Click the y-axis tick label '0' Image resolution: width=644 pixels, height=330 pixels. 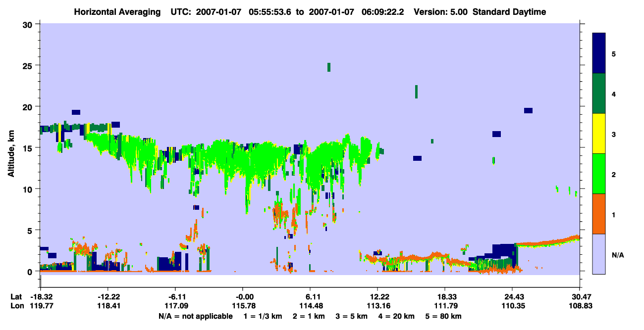coord(31,272)
